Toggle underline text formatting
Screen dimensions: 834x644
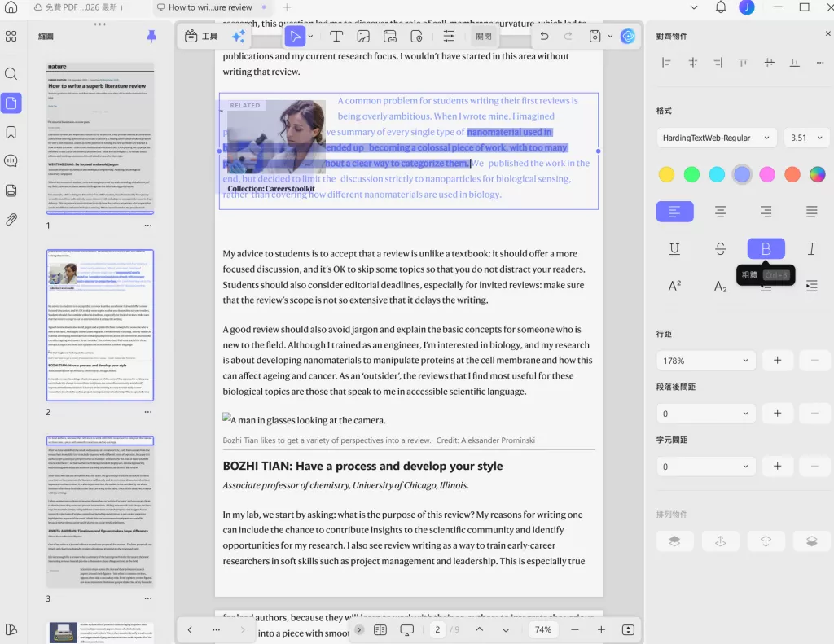pyautogui.click(x=674, y=249)
